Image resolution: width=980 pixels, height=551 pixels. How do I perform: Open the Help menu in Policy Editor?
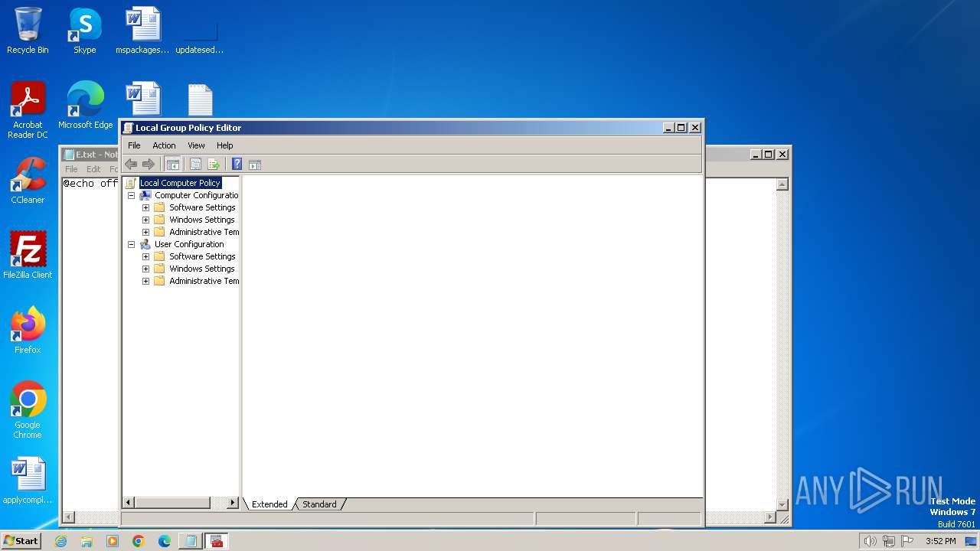(224, 145)
